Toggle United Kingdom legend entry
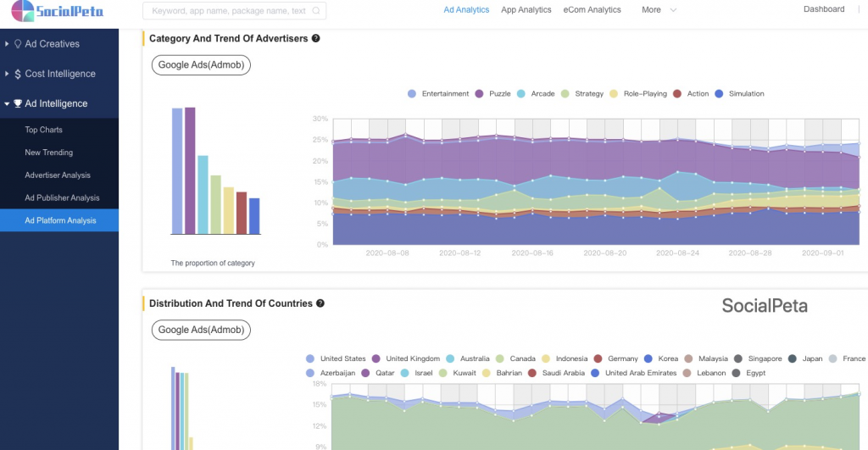Screen dimensions: 868x450 406,358
